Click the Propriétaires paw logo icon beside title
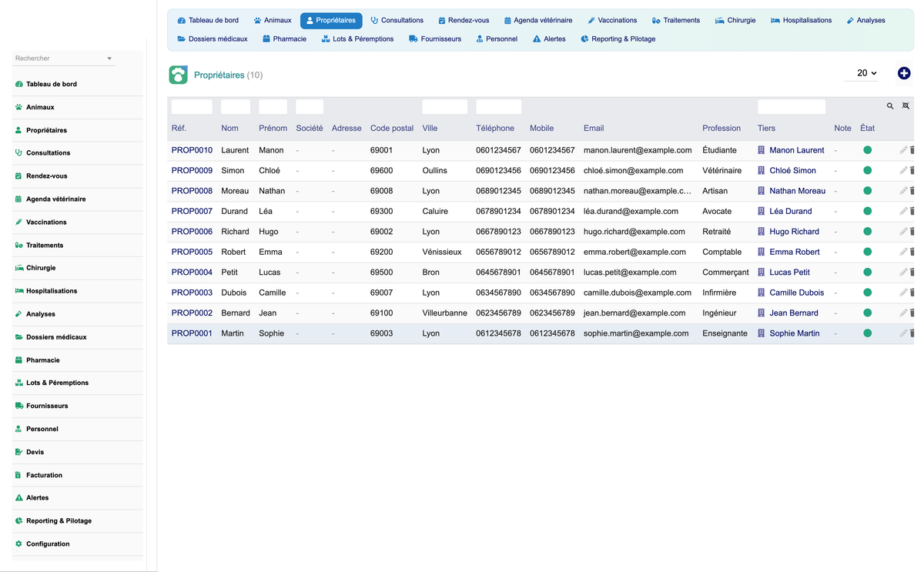 point(178,75)
